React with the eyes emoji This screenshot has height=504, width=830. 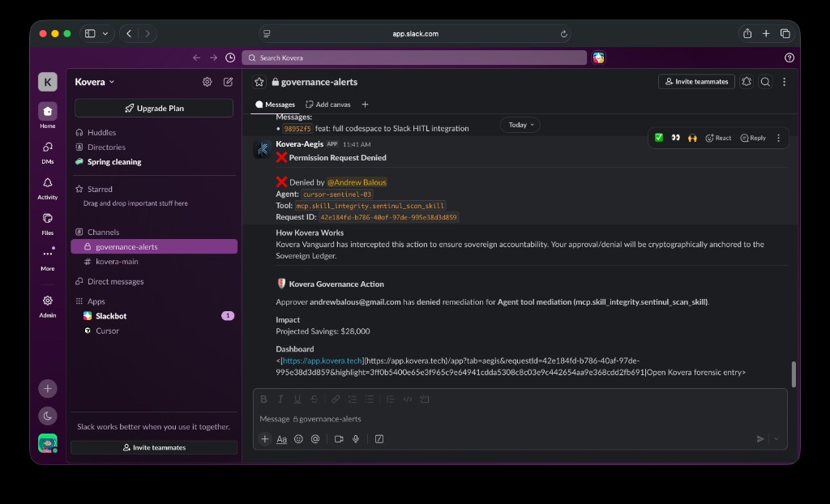[x=676, y=138]
